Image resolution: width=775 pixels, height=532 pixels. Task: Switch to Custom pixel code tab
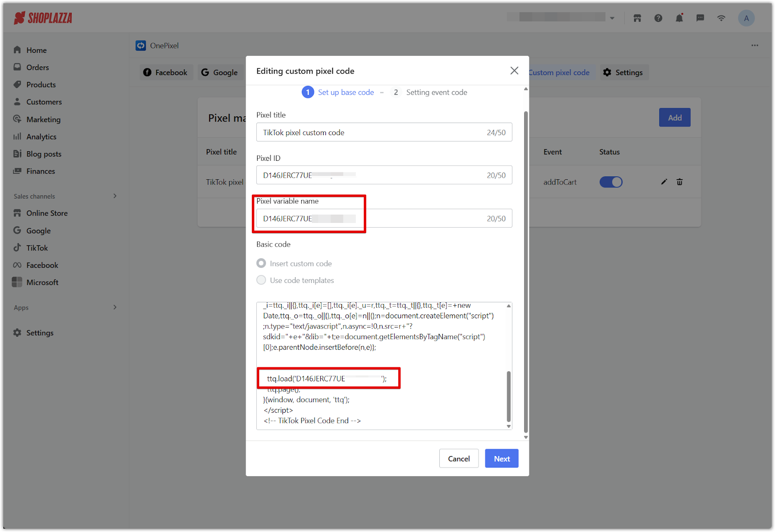pos(559,73)
